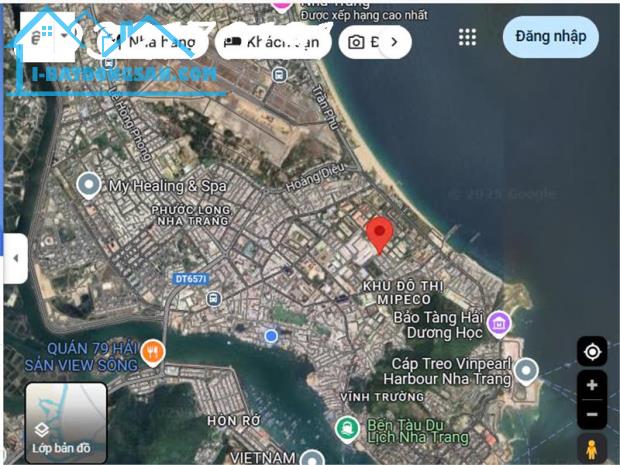Click Bảo Tàng Hải Dương Học text

(x=439, y=325)
